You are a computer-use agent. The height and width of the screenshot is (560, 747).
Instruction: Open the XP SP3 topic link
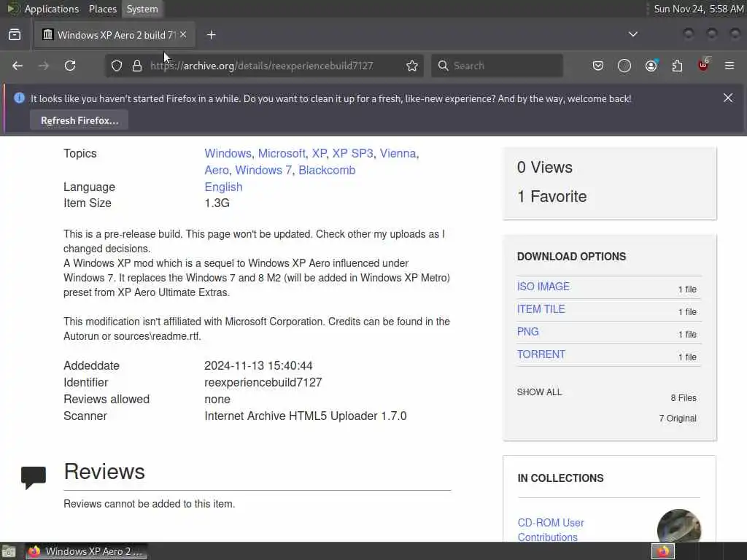[352, 153]
